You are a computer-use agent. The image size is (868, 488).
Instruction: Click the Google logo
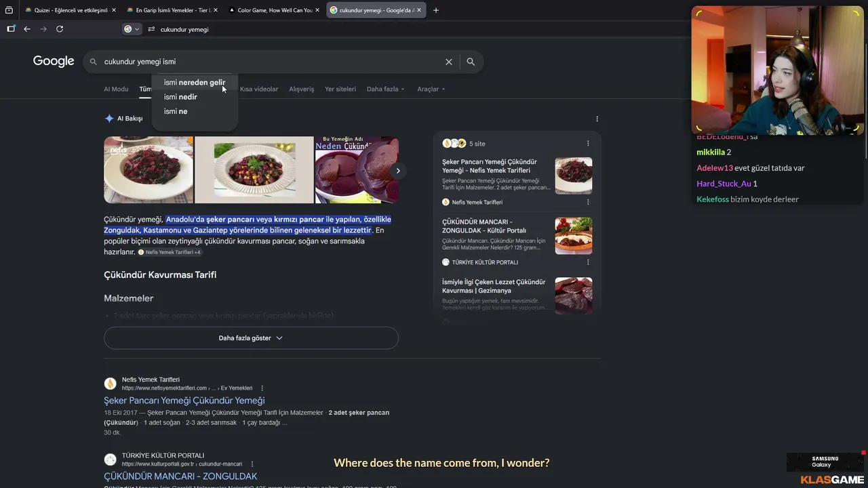54,61
